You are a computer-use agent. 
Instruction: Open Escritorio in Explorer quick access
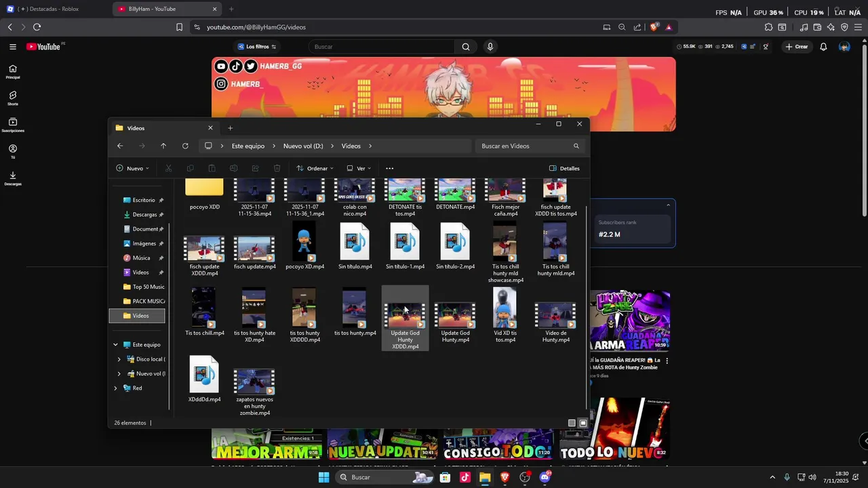click(x=143, y=201)
